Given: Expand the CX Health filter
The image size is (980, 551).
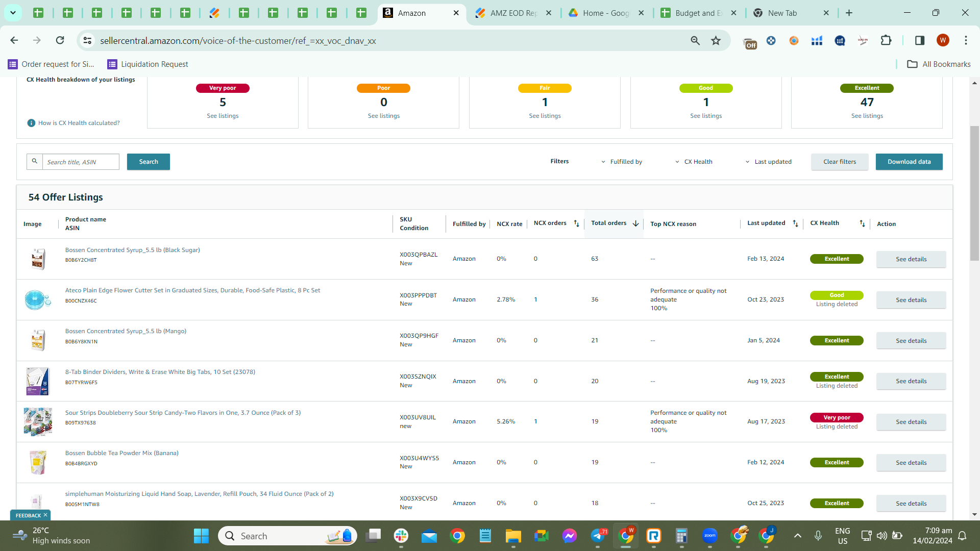Looking at the screenshot, I should click(694, 162).
